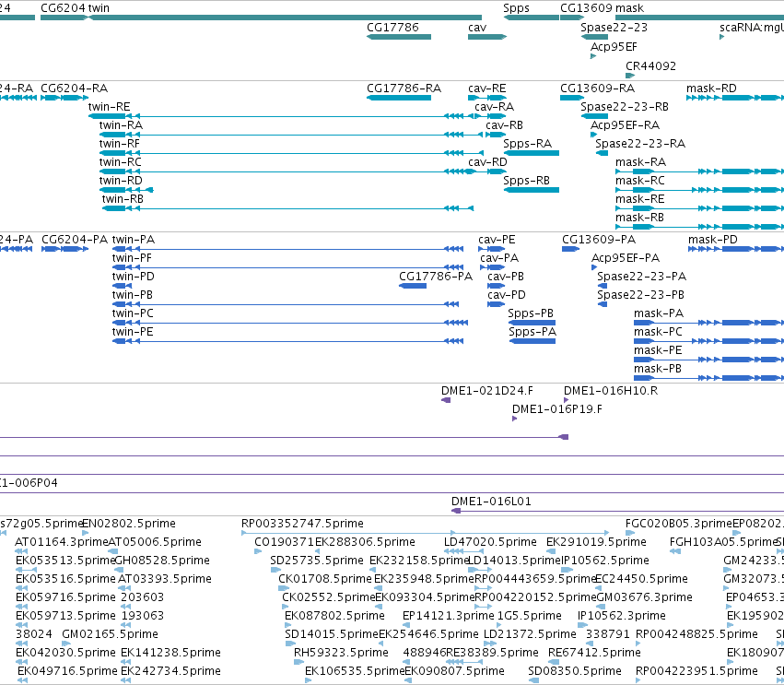Select protein twin-PC

pos(133,313)
